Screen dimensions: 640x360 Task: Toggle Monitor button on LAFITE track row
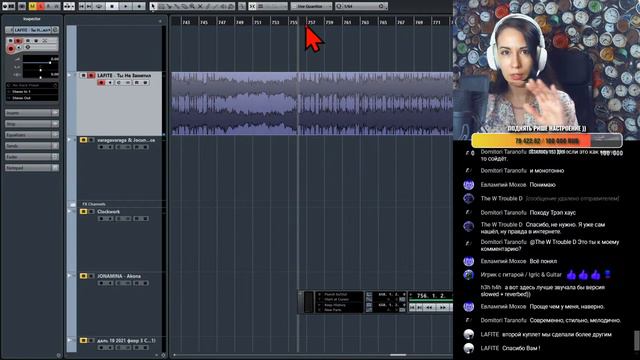click(x=110, y=83)
